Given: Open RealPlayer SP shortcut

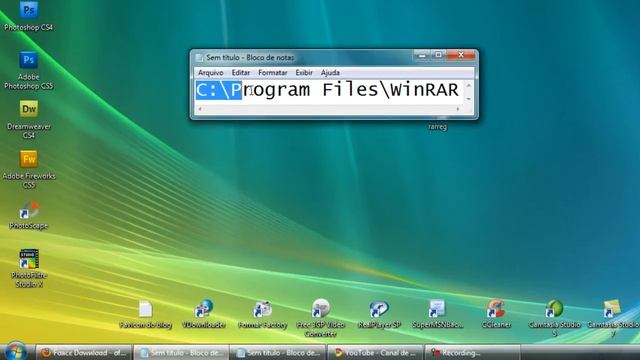Looking at the screenshot, I should [x=379, y=315].
